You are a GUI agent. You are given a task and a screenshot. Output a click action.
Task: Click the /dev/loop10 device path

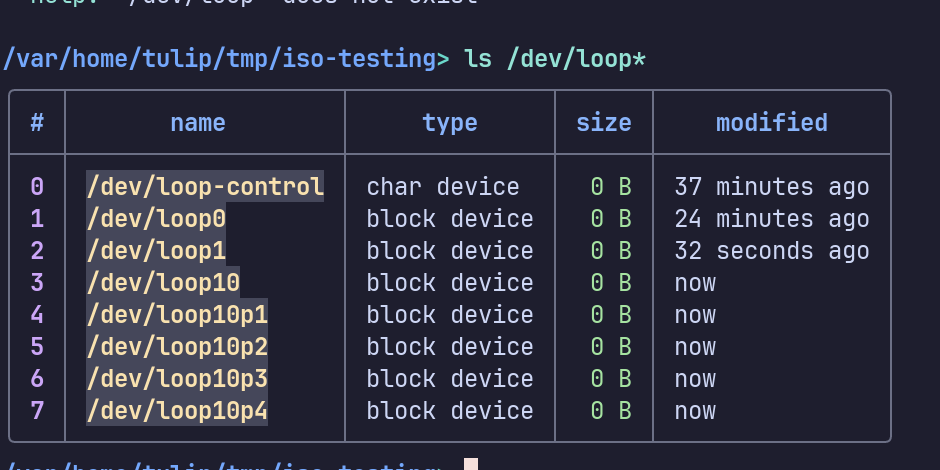coord(163,283)
